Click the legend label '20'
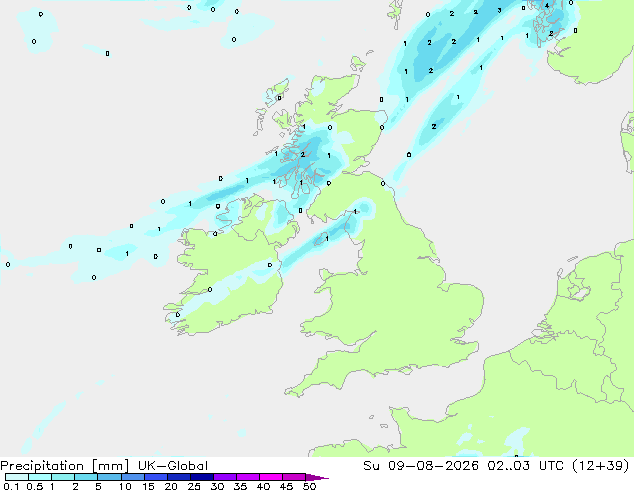Screen dimensions: 634x490 click(x=171, y=486)
